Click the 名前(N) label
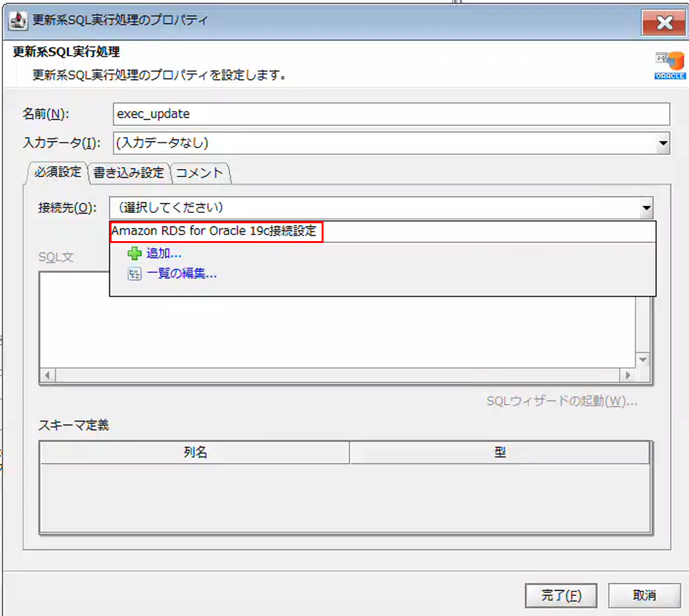Image resolution: width=689 pixels, height=616 pixels. click(x=45, y=114)
